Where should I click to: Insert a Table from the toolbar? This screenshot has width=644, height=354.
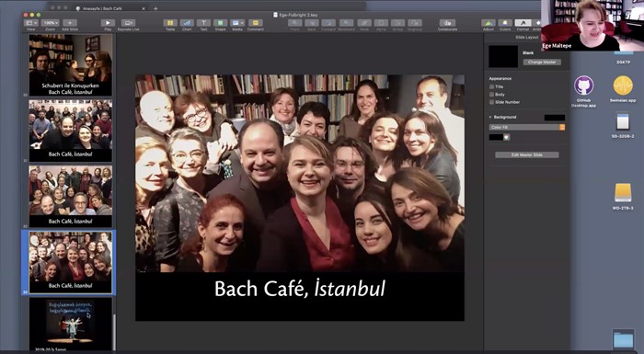click(x=170, y=23)
